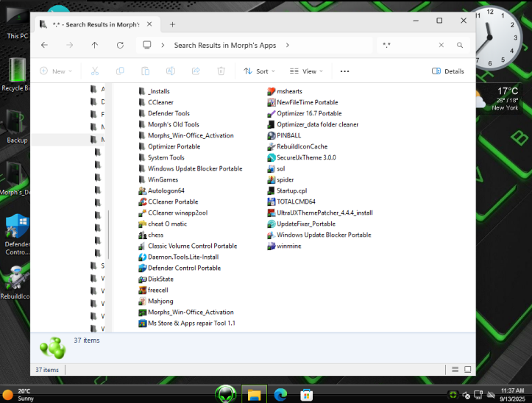Open the taskbar weather widget
The height and width of the screenshot is (403, 532).
[x=18, y=394]
